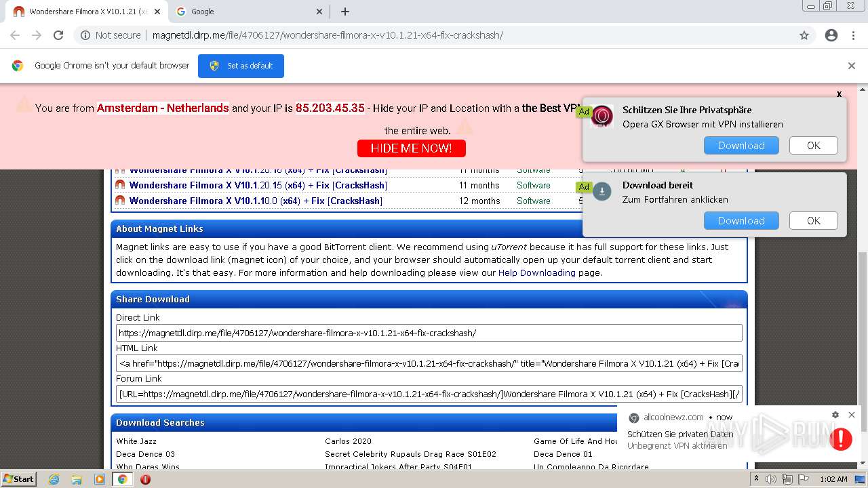Close the Wondershare Filmora tab
868x488 pixels.
coord(157,12)
